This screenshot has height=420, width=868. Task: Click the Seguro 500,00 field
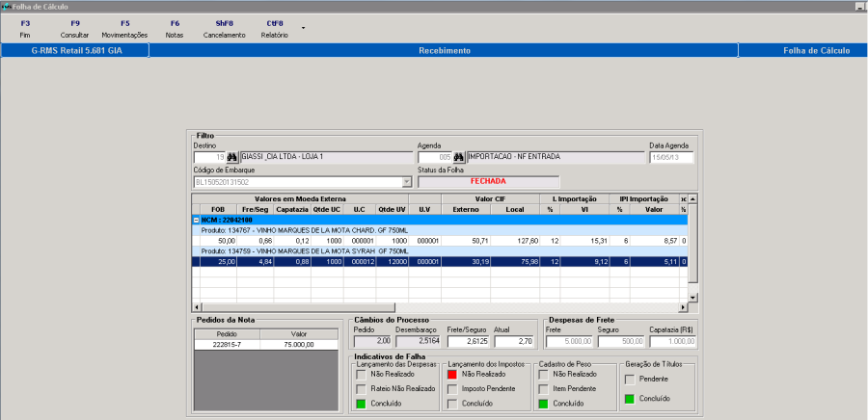click(x=622, y=342)
